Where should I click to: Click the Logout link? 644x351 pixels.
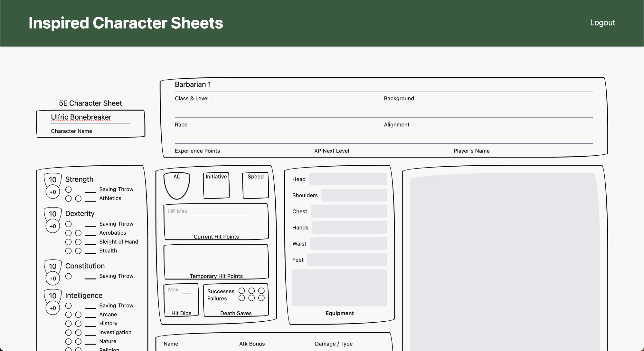coord(602,23)
